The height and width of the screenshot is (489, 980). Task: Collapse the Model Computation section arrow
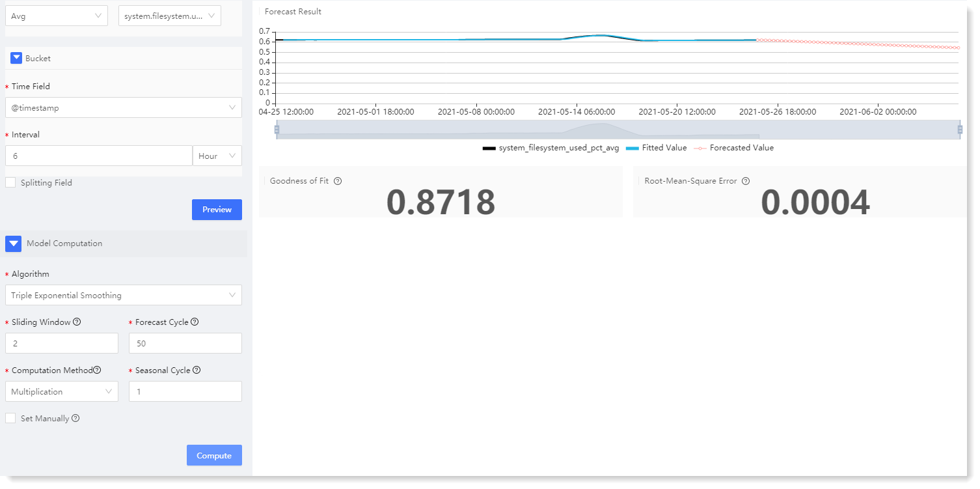click(x=14, y=244)
